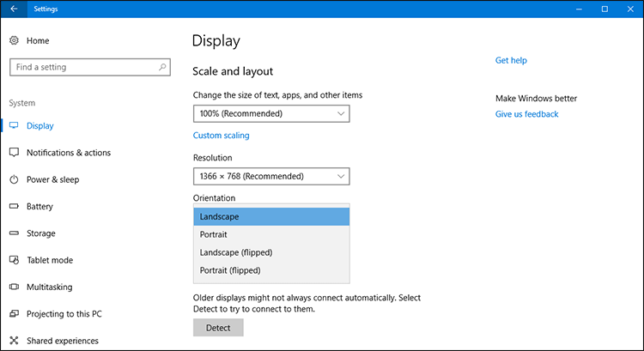Click the Multitasking icon
This screenshot has width=644, height=351.
coord(14,287)
